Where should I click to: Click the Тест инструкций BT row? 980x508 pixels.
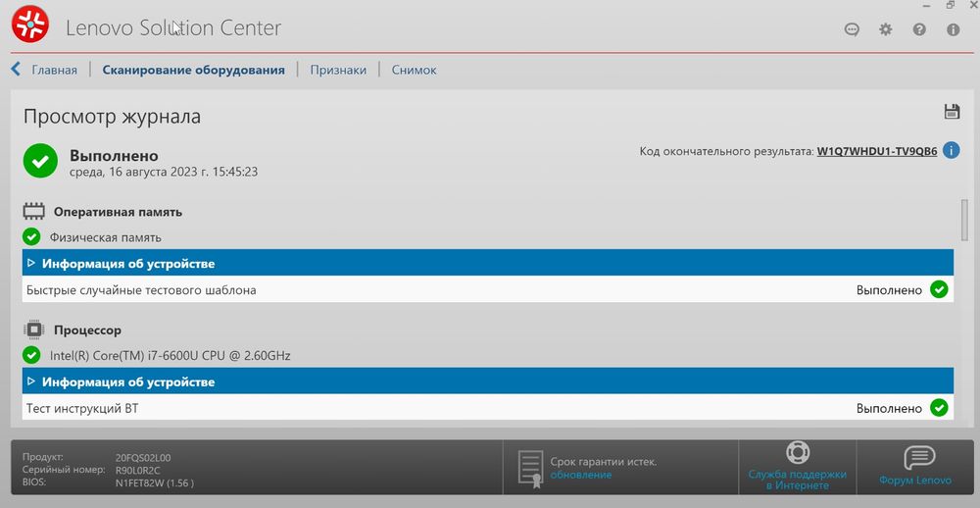[x=487, y=409]
